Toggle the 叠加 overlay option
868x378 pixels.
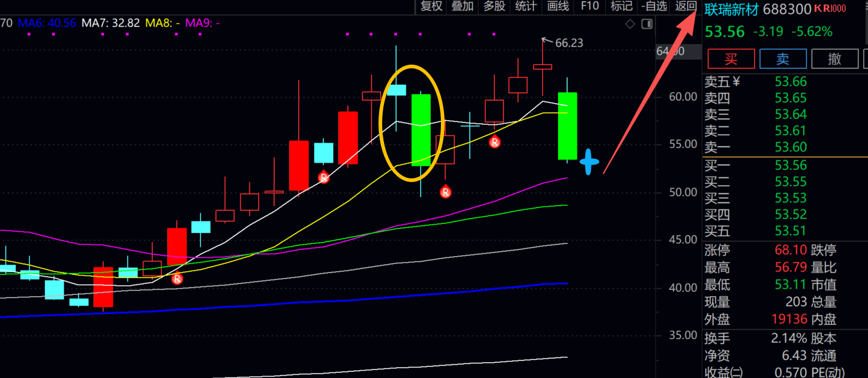463,7
